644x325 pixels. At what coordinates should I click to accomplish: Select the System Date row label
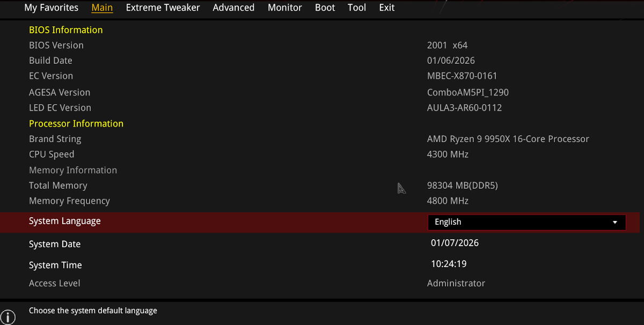(55, 244)
